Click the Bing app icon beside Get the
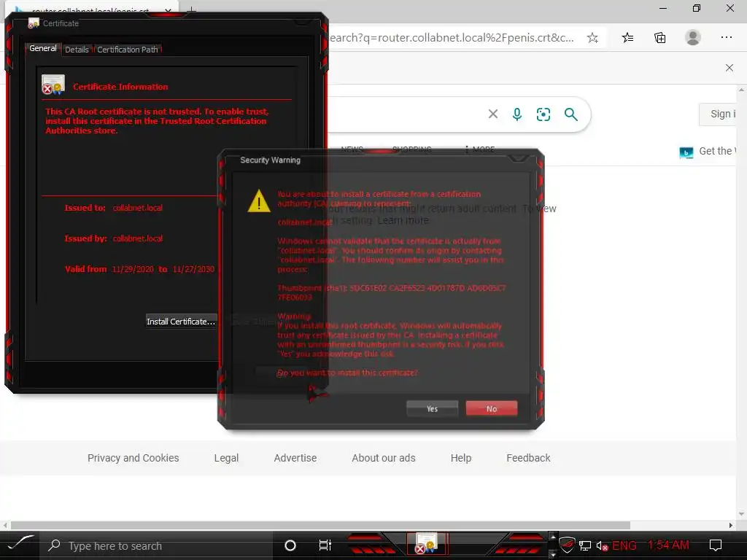Screen dimensions: 747x560 click(x=686, y=152)
